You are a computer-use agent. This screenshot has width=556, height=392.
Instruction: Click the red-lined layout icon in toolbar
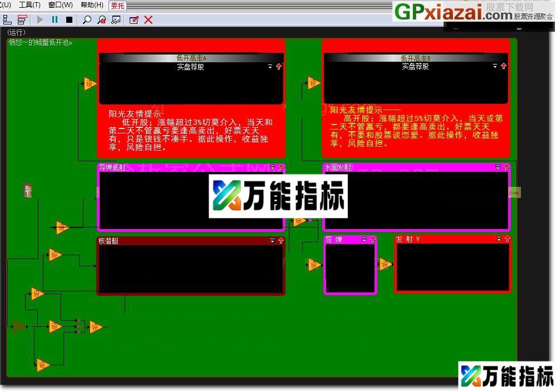pos(22,20)
